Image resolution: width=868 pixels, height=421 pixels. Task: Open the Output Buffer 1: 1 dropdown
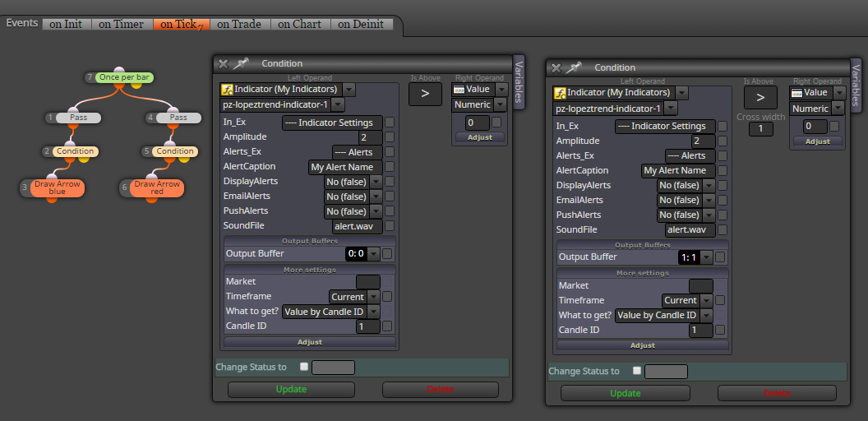(706, 257)
